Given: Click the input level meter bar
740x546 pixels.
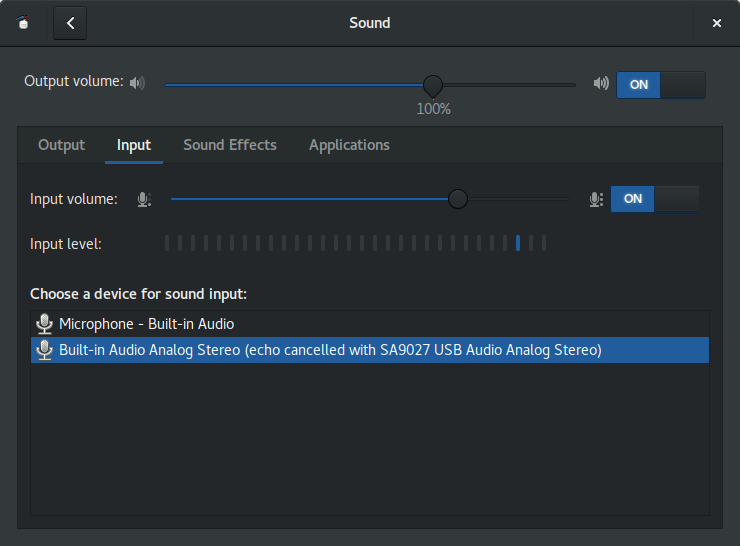Looking at the screenshot, I should click(x=355, y=244).
